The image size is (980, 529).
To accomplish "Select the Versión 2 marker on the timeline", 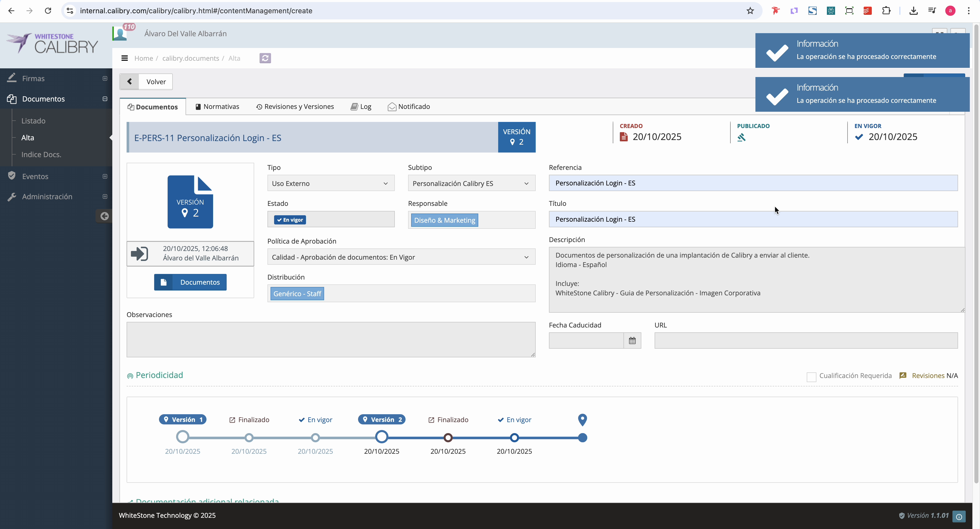I will (x=382, y=420).
